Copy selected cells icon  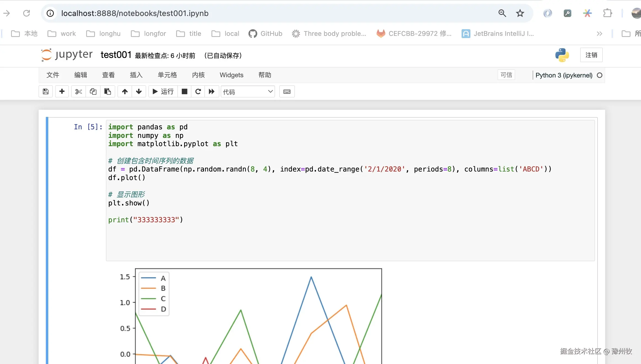(93, 92)
